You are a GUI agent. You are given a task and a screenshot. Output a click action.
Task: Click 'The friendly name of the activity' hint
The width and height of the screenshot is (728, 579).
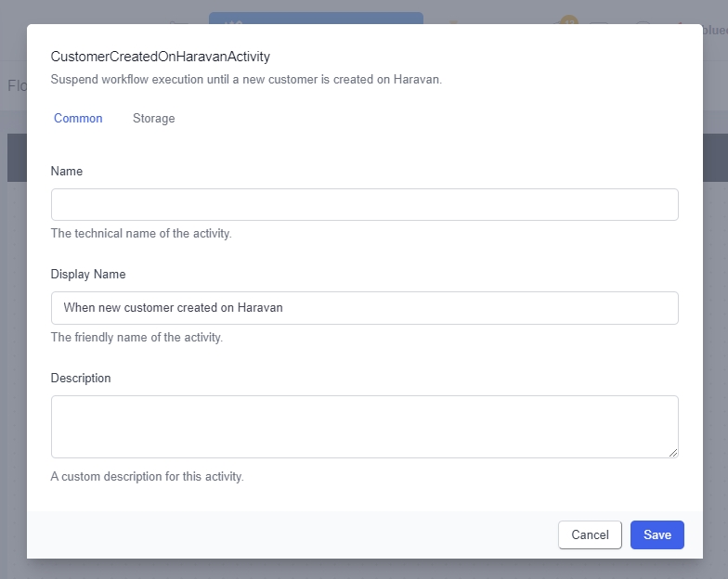136,338
